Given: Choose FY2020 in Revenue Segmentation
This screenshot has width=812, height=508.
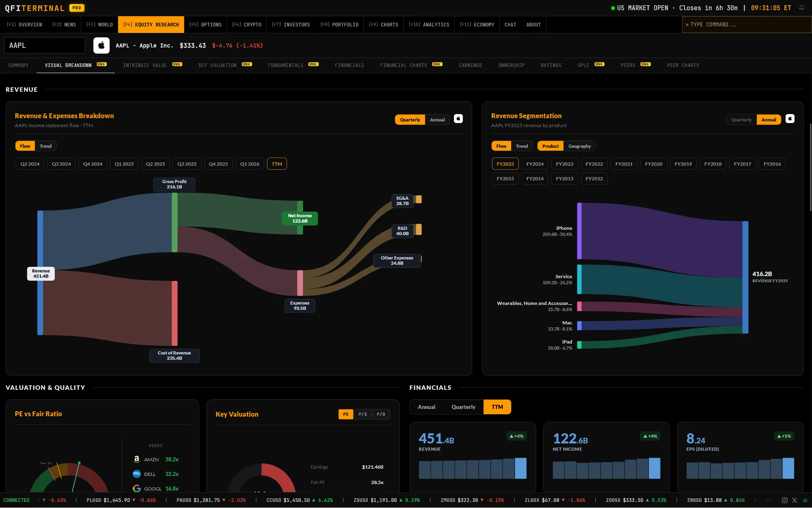Looking at the screenshot, I should coord(654,164).
